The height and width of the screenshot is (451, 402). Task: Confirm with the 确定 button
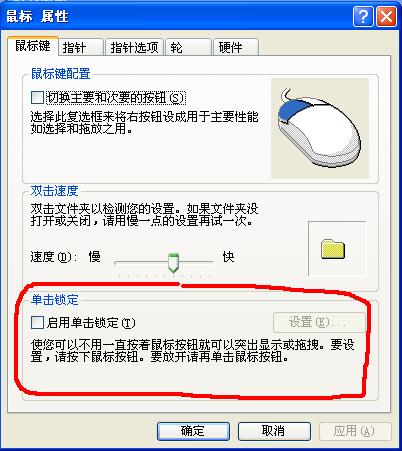pos(193,431)
